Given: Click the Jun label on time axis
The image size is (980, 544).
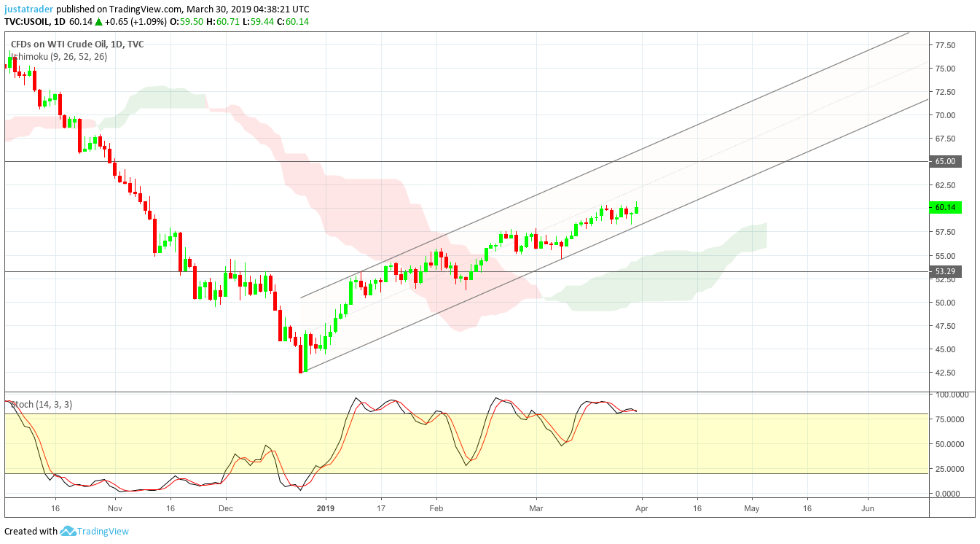Looking at the screenshot, I should [x=868, y=508].
